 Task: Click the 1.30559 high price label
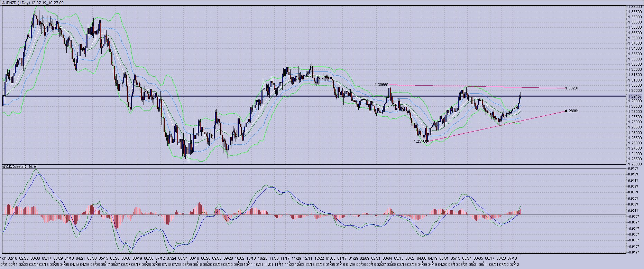[x=381, y=85]
